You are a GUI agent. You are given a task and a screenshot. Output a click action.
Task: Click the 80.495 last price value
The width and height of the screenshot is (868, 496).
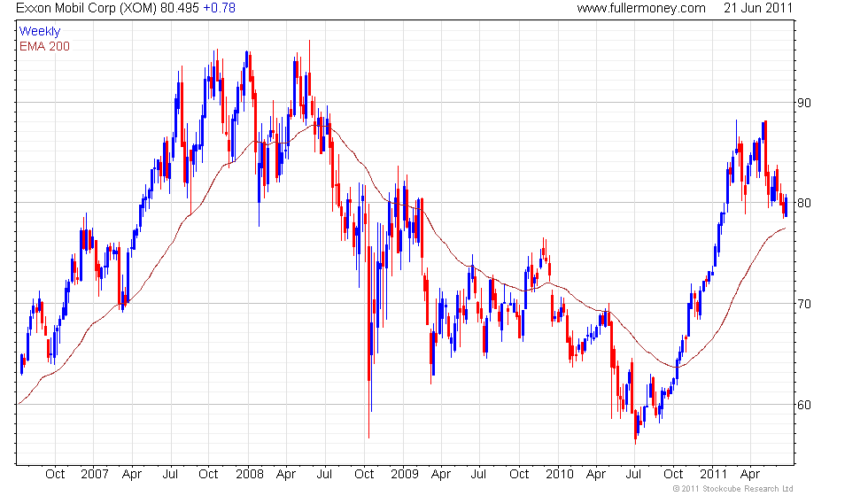(x=179, y=8)
